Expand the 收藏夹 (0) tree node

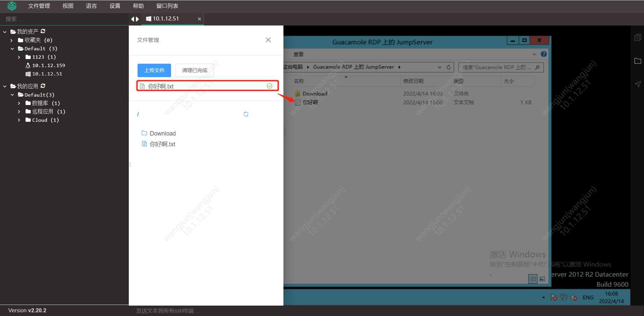click(11, 40)
